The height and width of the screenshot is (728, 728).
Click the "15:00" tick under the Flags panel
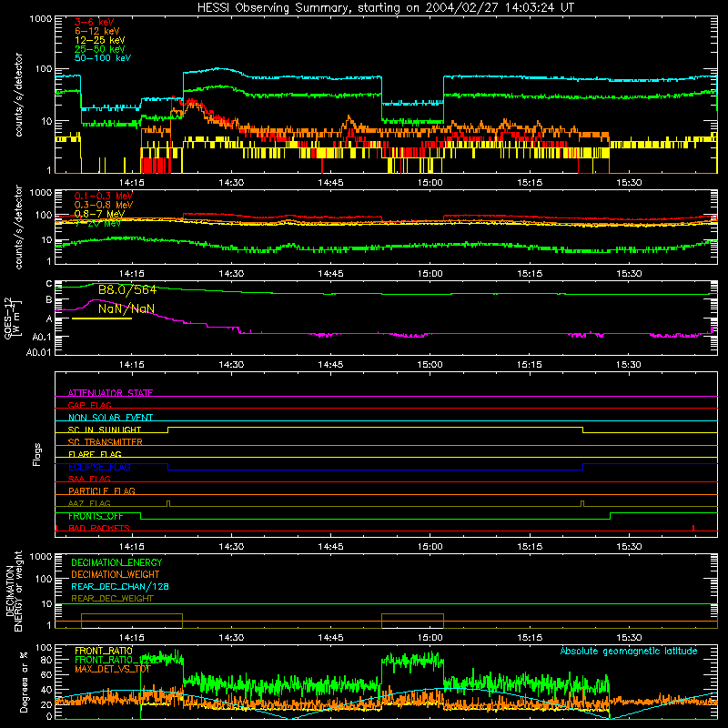click(430, 547)
